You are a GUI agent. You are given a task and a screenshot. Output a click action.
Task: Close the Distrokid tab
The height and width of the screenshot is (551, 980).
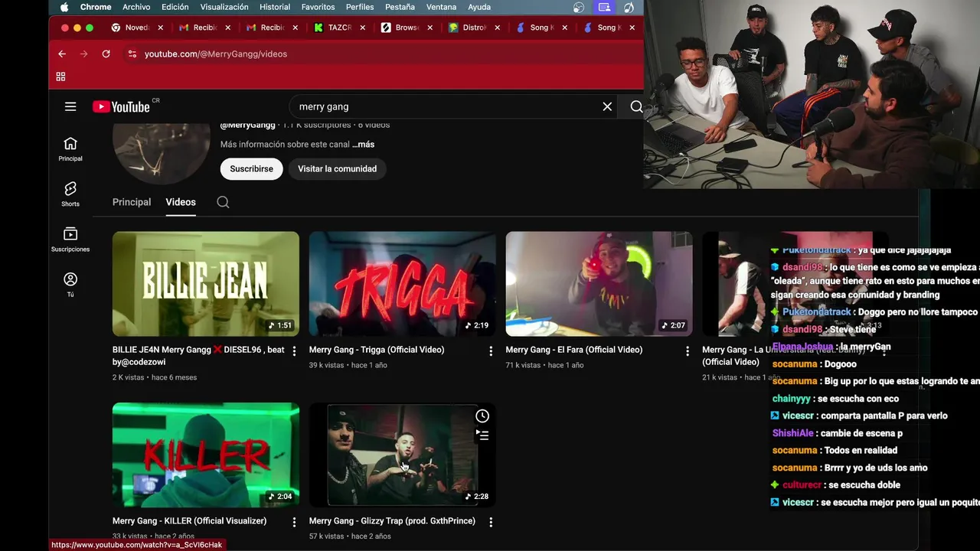pyautogui.click(x=497, y=28)
